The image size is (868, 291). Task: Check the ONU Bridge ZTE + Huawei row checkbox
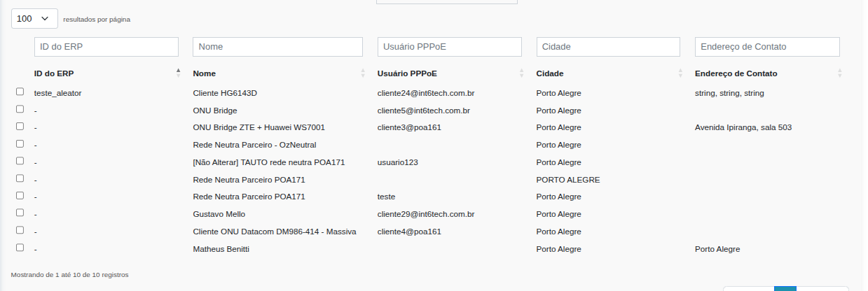point(20,126)
